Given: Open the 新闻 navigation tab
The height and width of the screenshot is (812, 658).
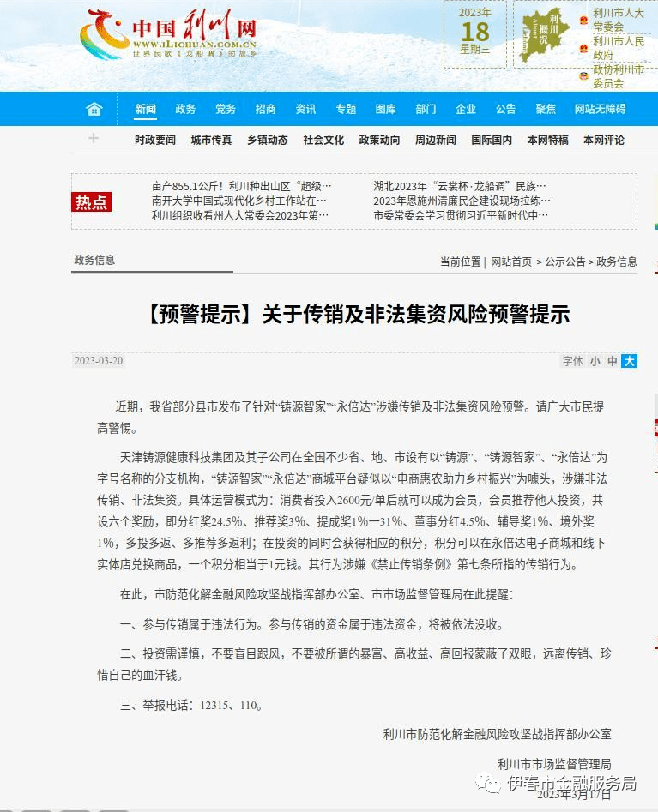Looking at the screenshot, I should pyautogui.click(x=146, y=109).
